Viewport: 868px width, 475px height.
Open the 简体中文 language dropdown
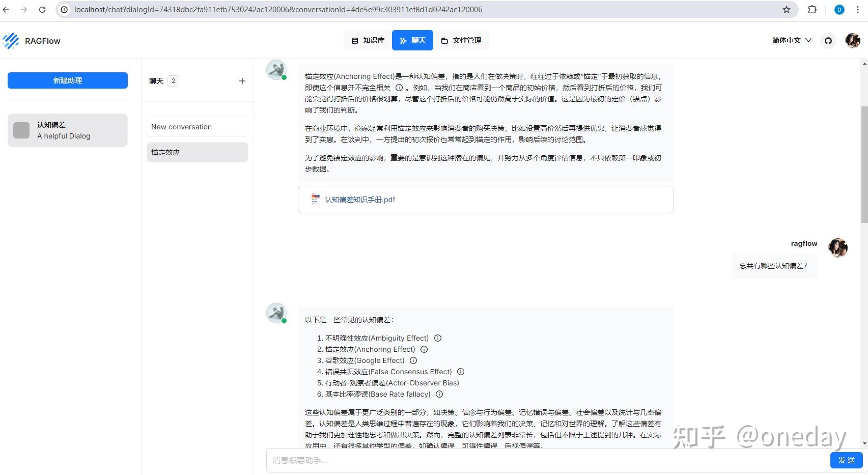[790, 40]
